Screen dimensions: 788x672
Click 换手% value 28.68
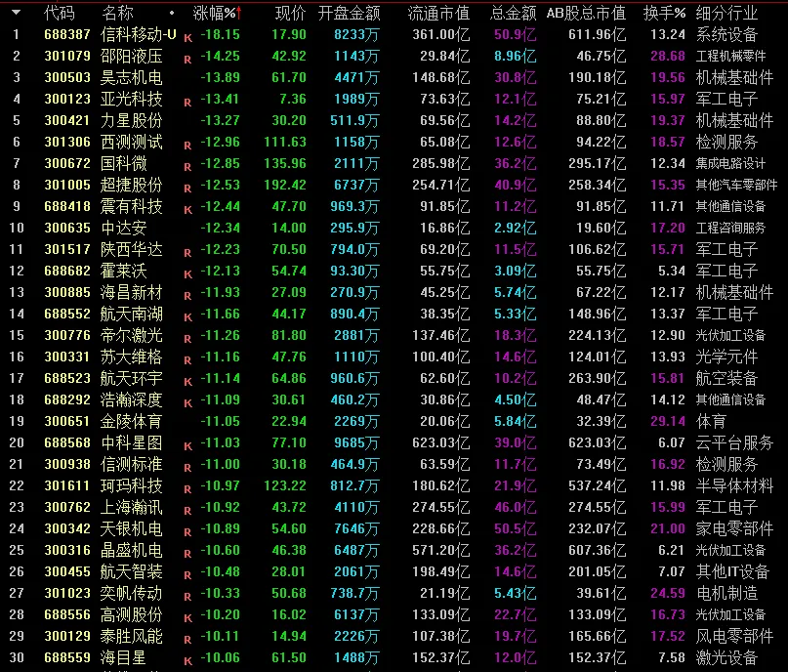coord(668,56)
